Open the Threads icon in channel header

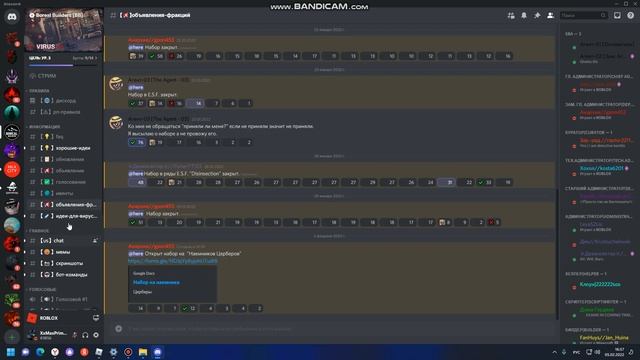511,16
